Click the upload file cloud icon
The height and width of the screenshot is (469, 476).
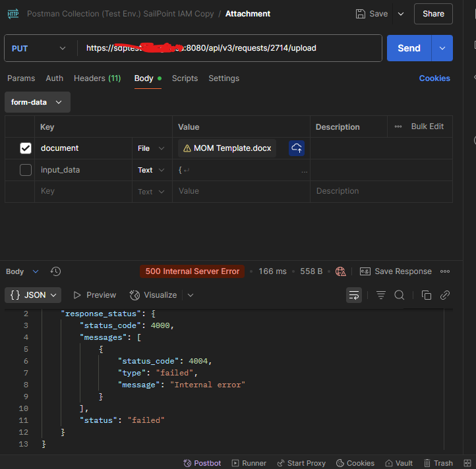click(x=297, y=148)
